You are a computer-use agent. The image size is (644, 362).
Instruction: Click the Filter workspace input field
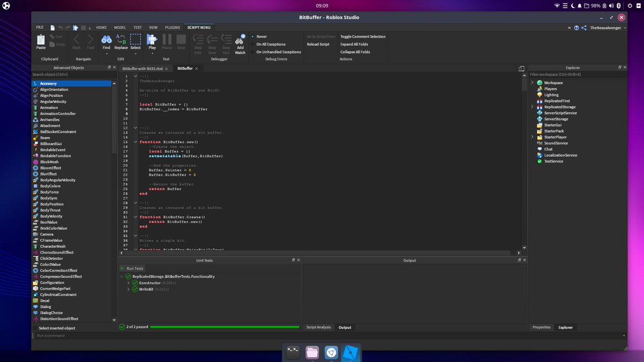(577, 75)
